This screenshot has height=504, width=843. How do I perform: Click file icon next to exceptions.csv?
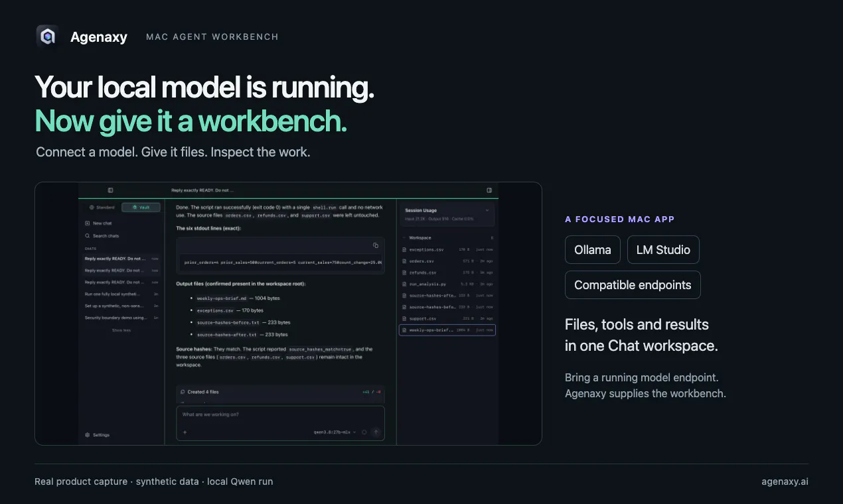tap(404, 249)
